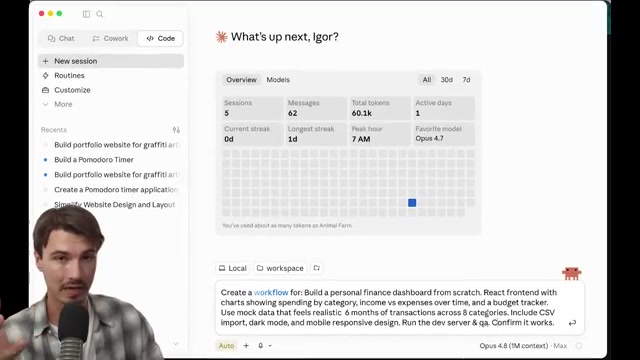640x360 pixels.
Task: Open the Recents filter icon
Action: pyautogui.click(x=176, y=130)
